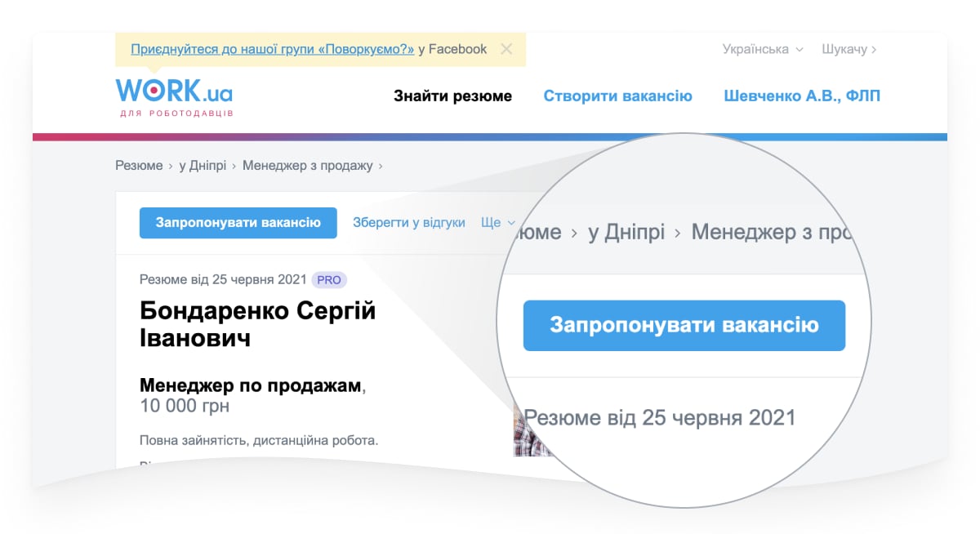
Task: Expand the Ще dropdown
Action: click(498, 222)
